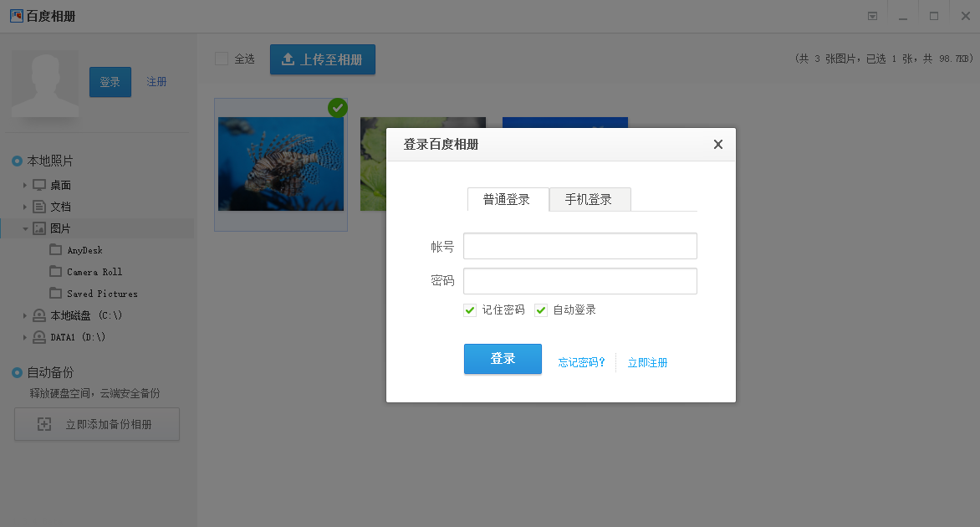
Task: Open the 忘记密码? link
Action: coord(581,362)
